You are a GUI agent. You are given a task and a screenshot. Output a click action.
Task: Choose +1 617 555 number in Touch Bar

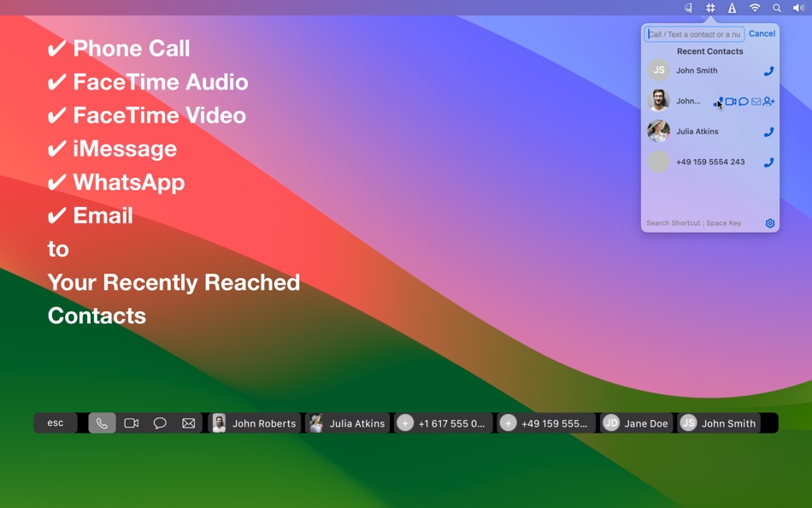(x=443, y=423)
